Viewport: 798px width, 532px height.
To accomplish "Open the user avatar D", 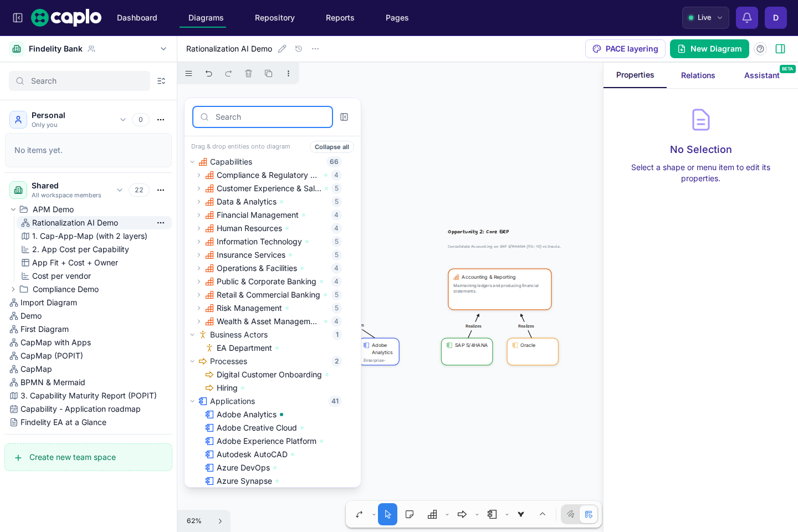I will point(776,18).
